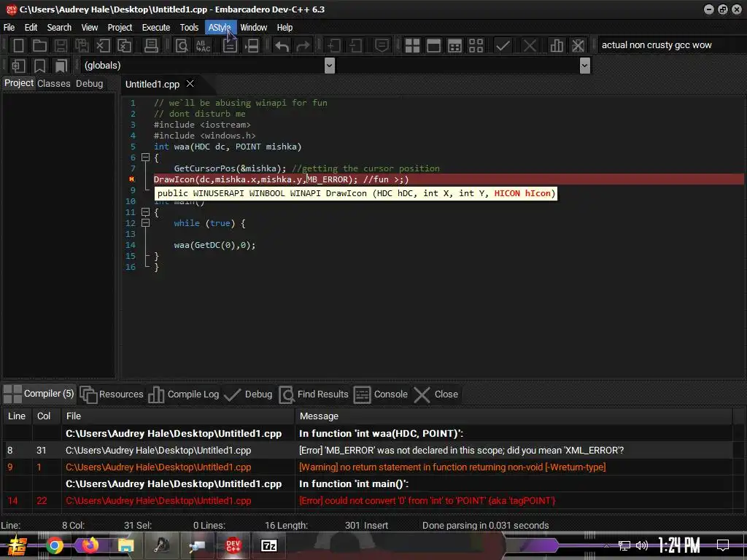Open the Tools menu
Viewport: 747px width, 560px height.
[189, 27]
